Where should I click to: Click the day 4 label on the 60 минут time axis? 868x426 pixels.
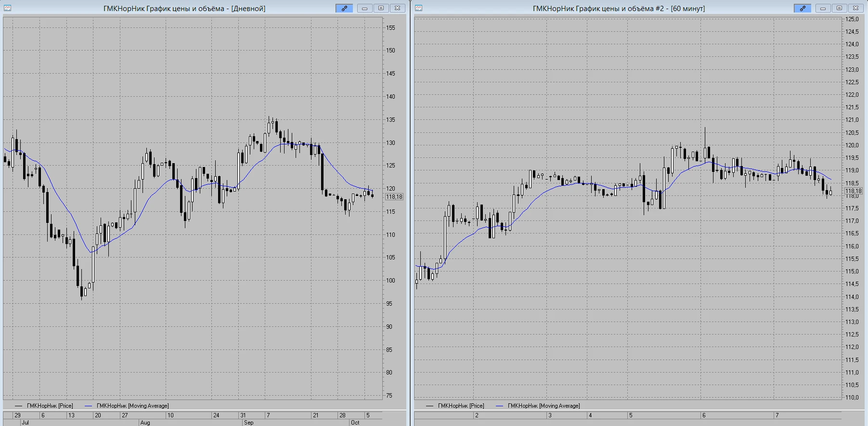pyautogui.click(x=590, y=415)
